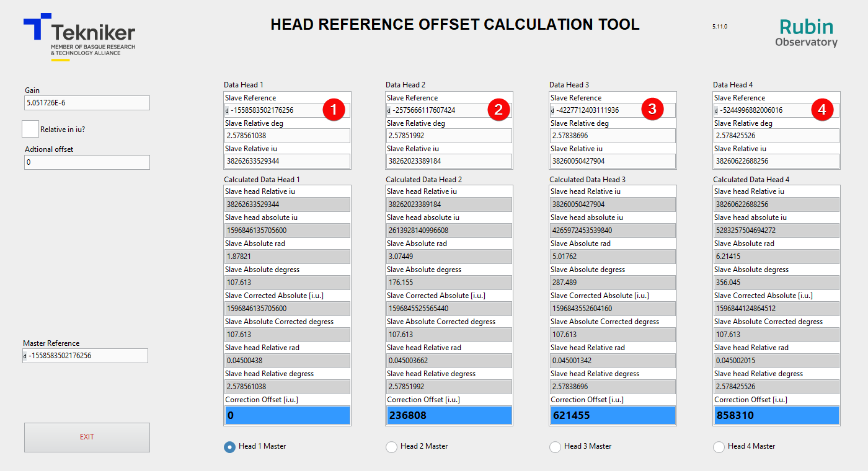
Task: Click Head 4 Slave Absolute rad value 6.21415
Action: click(x=777, y=257)
